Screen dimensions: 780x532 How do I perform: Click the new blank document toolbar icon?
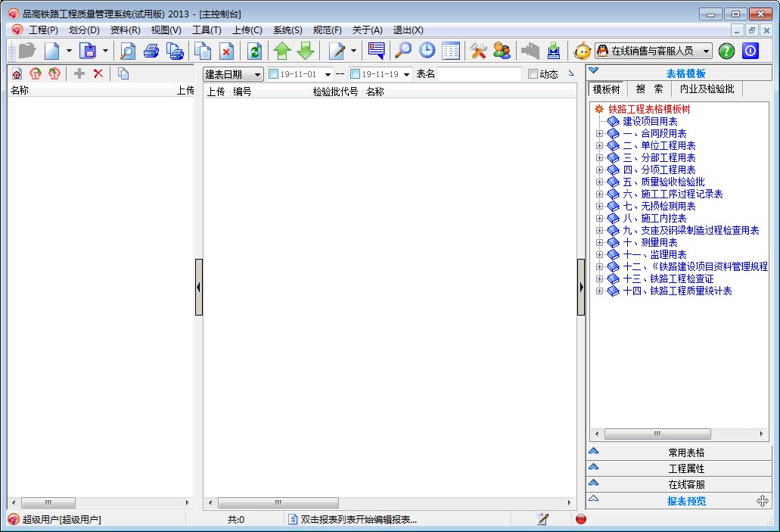pos(51,51)
